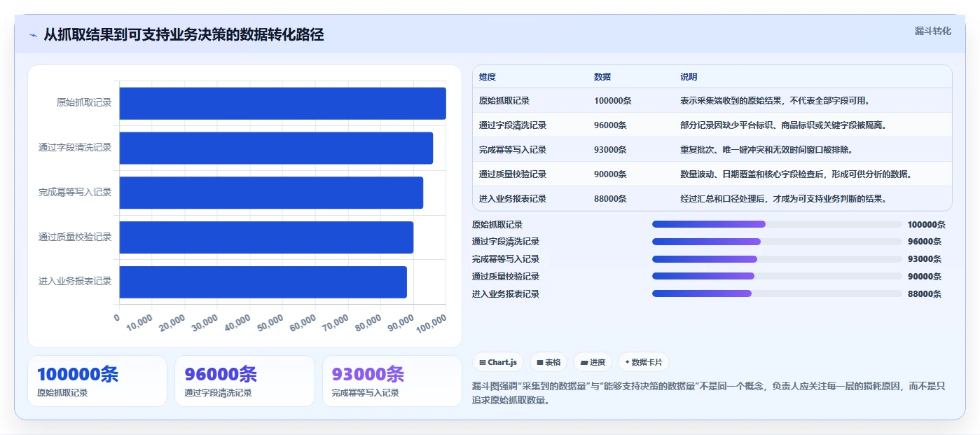Click the 数据 table column header
Image resolution: width=980 pixels, height=435 pixels.
(602, 77)
